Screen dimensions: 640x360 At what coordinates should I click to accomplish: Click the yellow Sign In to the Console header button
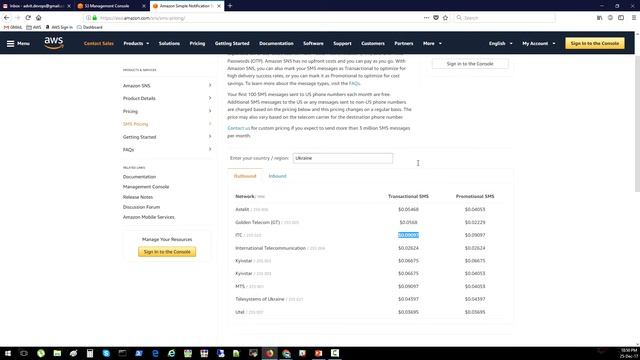(595, 43)
